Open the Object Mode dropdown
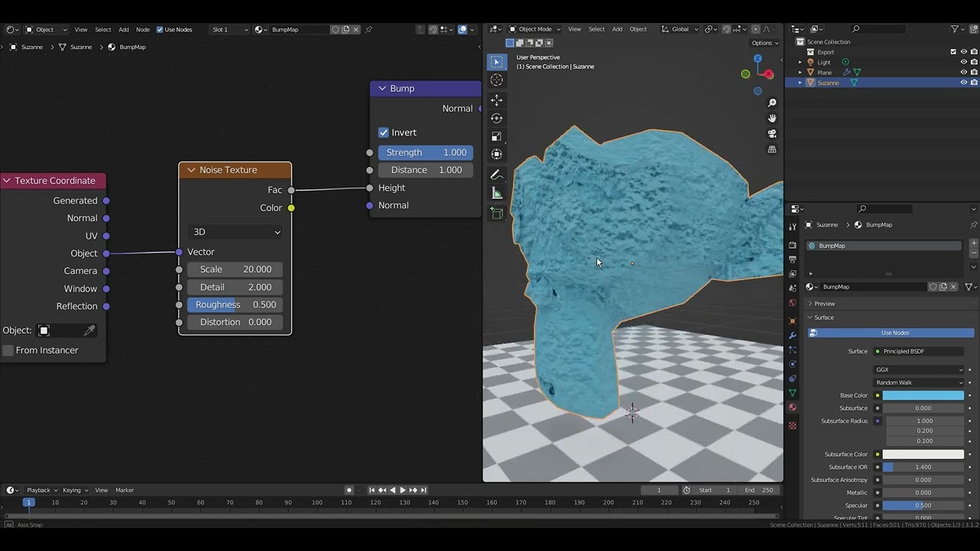Viewport: 980px width, 551px height. coord(534,29)
